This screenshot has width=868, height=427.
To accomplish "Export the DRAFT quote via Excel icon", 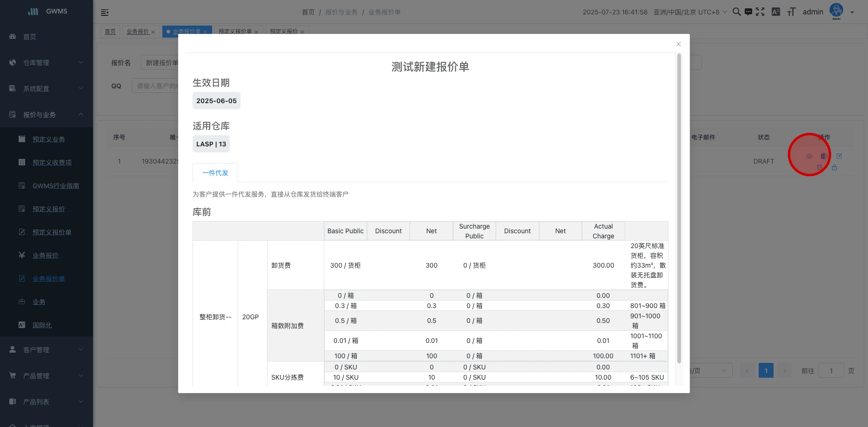I will click(x=824, y=156).
